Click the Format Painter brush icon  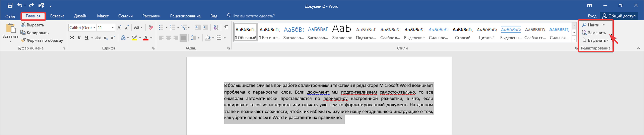tap(23, 40)
